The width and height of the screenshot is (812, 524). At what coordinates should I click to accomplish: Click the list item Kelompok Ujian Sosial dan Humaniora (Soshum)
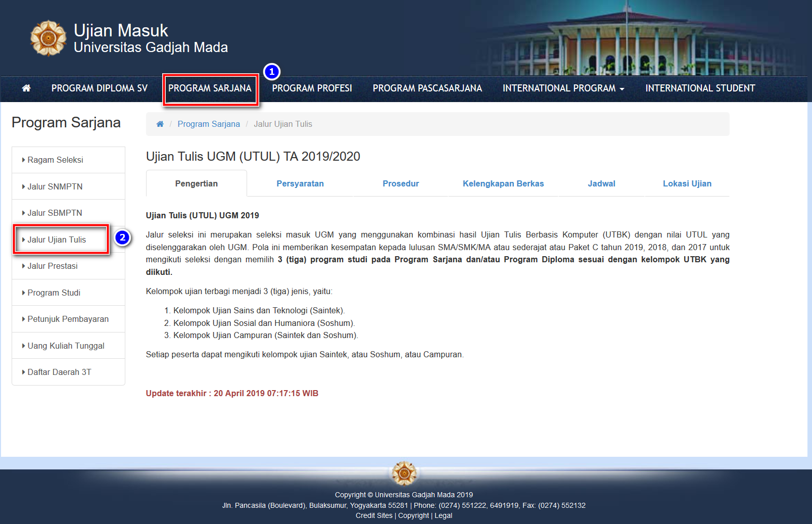[264, 323]
